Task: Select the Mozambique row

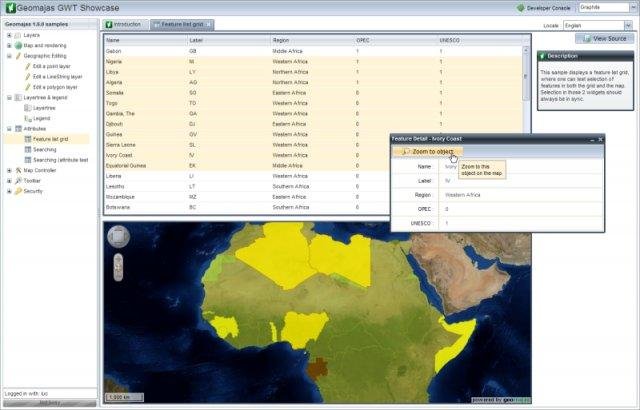Action: click(247, 197)
